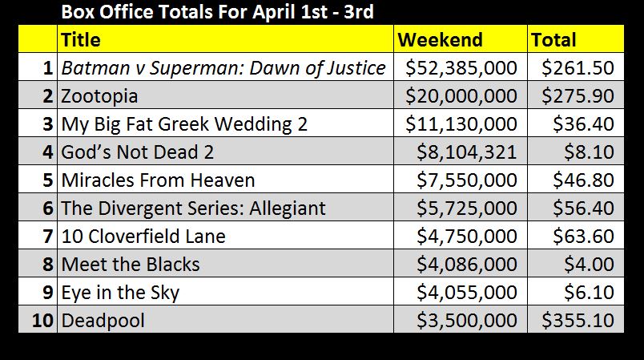Select Zootopia's $275.90 total cell
The width and height of the screenshot is (644, 360).
(x=578, y=96)
